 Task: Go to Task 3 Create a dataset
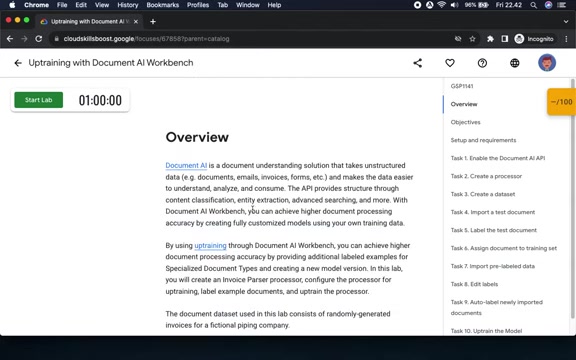[483, 194]
